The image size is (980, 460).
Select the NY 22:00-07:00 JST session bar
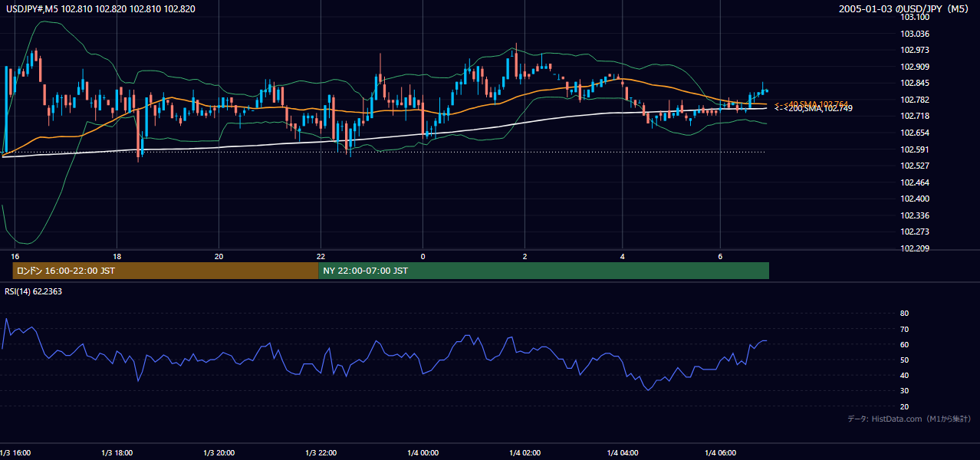[544, 271]
